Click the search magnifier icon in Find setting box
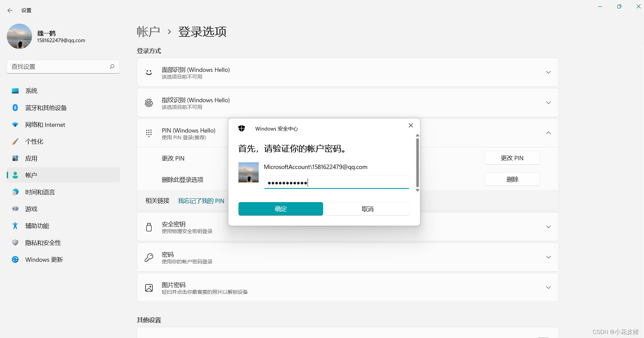The image size is (644, 338). [x=112, y=66]
